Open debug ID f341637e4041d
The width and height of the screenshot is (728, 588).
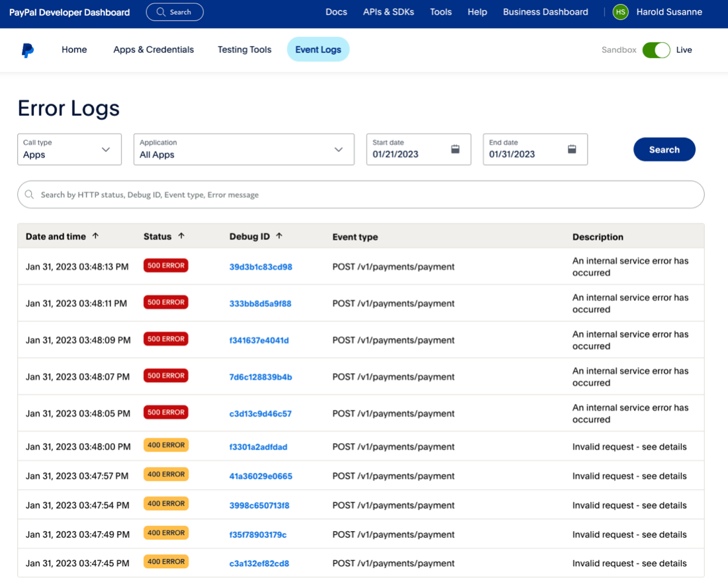259,340
